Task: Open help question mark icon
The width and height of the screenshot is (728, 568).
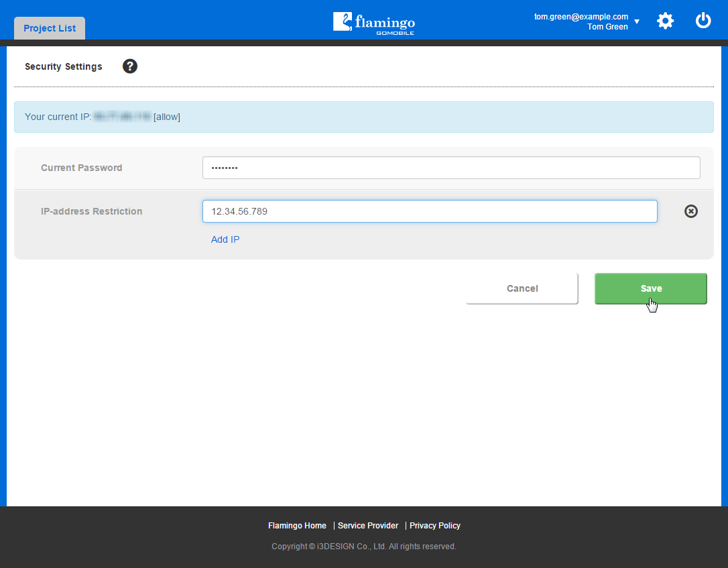Action: (x=130, y=66)
